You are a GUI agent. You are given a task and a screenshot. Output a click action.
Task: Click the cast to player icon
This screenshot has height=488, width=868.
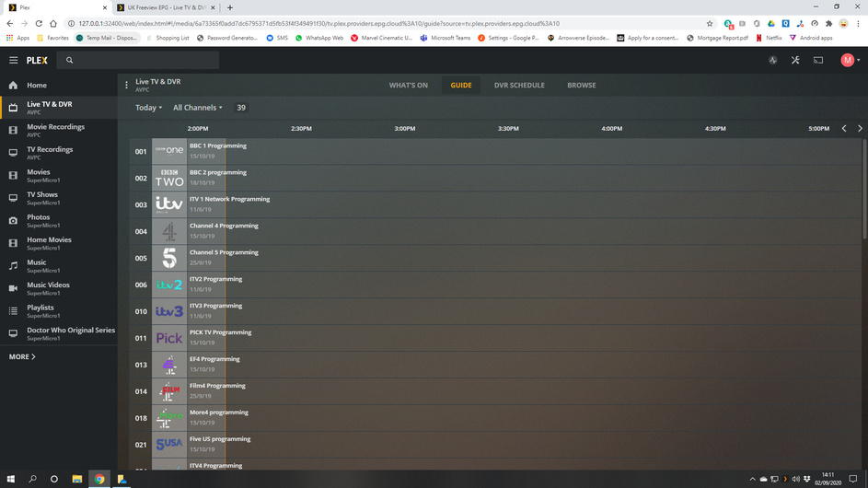818,60
